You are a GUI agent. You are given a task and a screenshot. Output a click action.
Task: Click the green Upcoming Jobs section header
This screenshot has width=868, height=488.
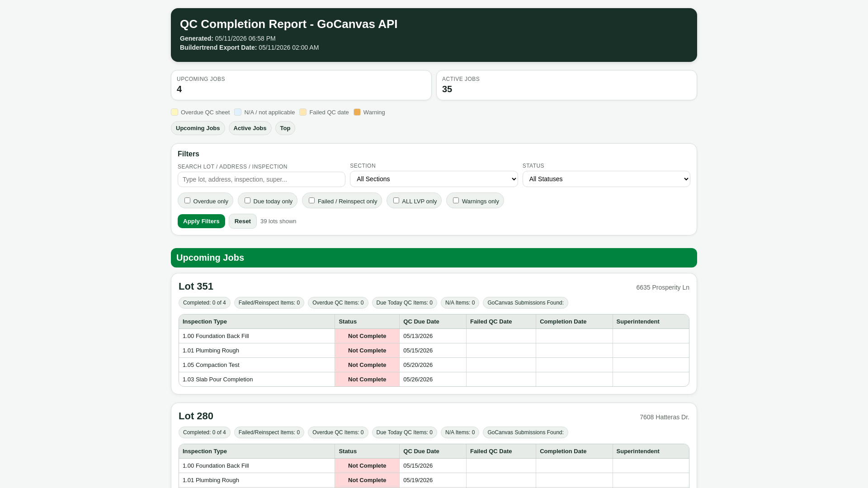pyautogui.click(x=434, y=258)
